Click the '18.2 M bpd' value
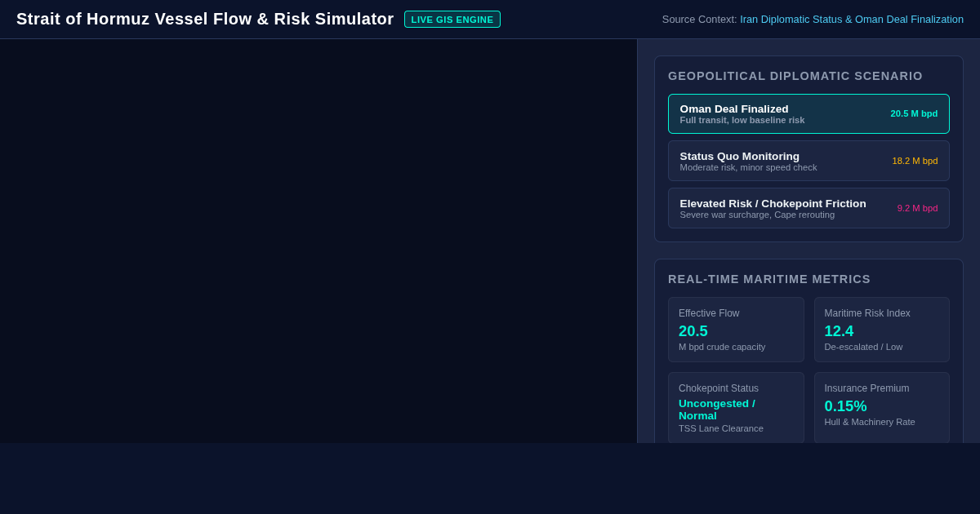 click(915, 161)
